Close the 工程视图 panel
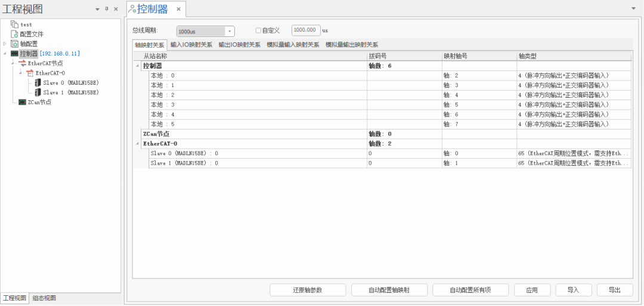 point(116,8)
